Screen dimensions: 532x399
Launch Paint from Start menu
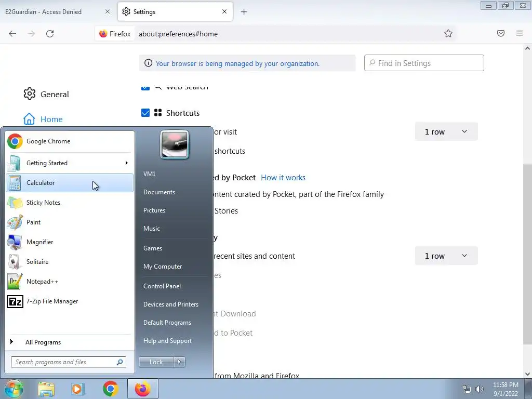(x=70, y=222)
